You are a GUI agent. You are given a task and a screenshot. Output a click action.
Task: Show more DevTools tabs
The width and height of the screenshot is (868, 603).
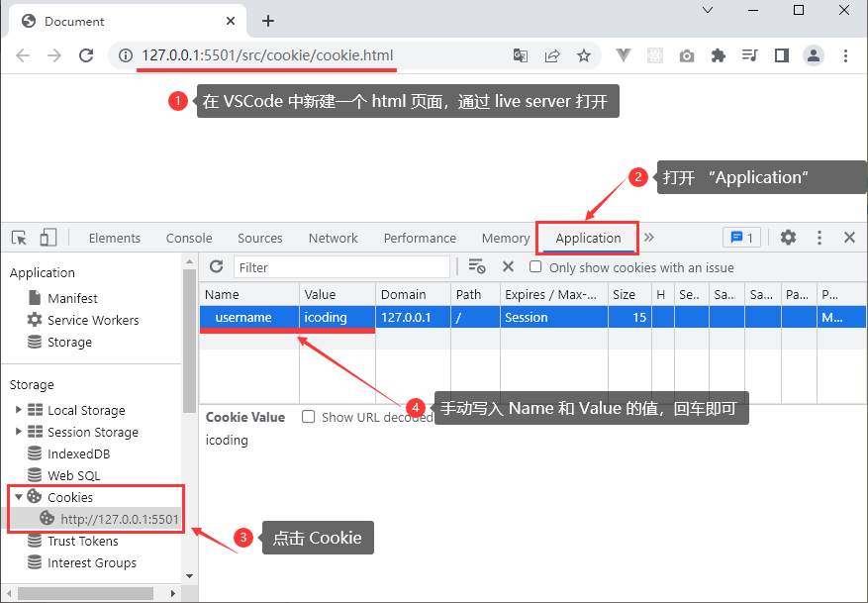pos(649,238)
